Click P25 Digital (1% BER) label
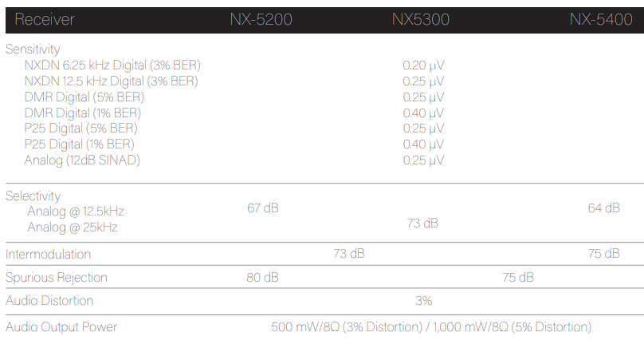644x340 pixels. [79, 144]
